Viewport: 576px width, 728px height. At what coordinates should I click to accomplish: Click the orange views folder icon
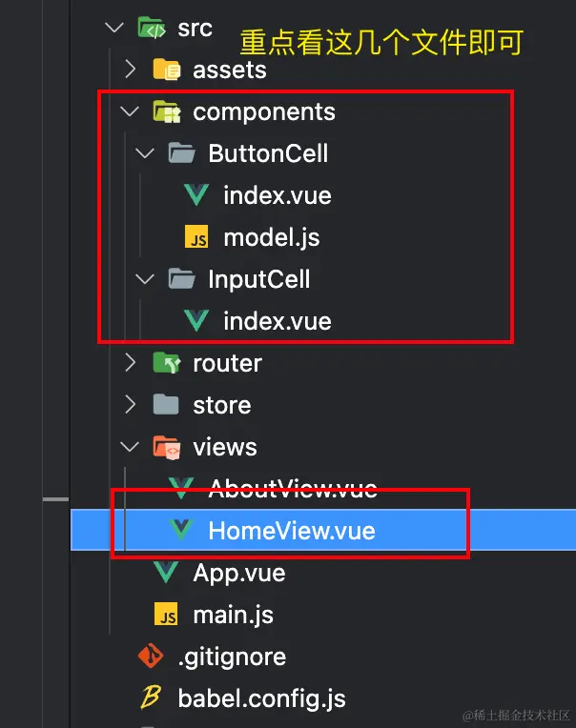(x=166, y=447)
